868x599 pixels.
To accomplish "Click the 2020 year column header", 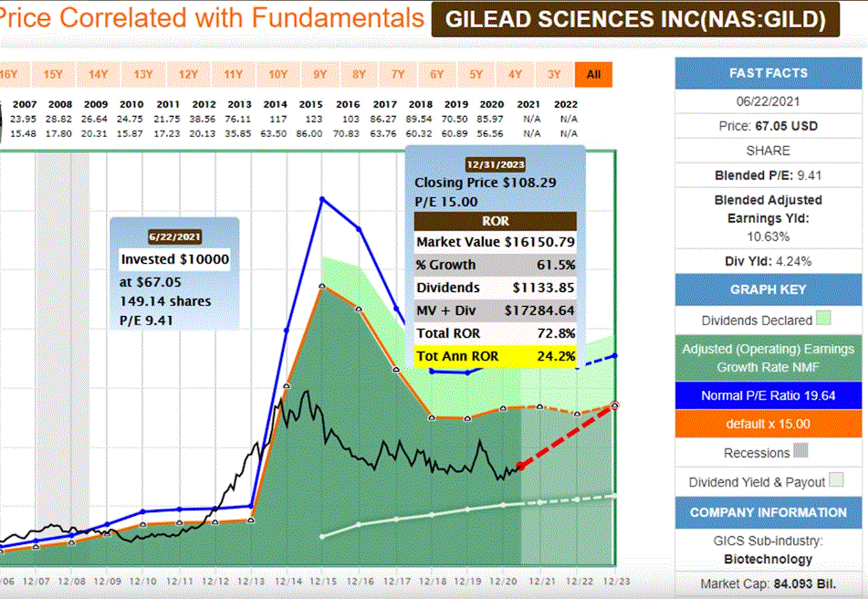I will click(492, 104).
